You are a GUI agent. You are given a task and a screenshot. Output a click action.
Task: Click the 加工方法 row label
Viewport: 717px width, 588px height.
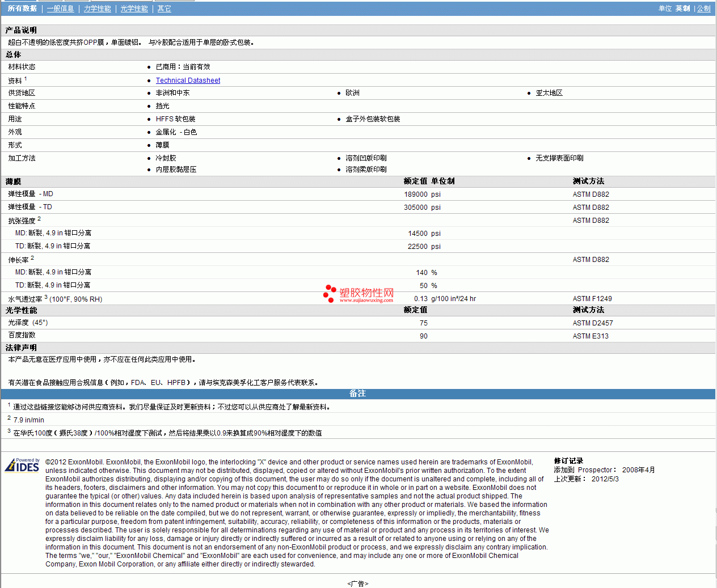pos(22,158)
